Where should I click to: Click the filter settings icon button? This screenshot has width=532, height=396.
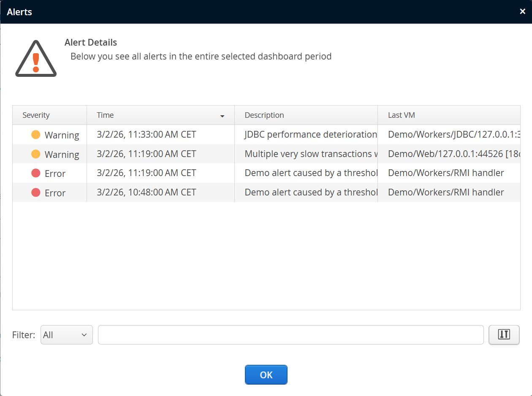click(x=504, y=335)
